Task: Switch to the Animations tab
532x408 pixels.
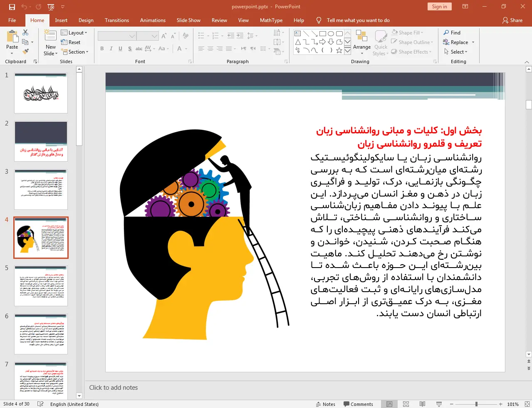Action: [153, 20]
